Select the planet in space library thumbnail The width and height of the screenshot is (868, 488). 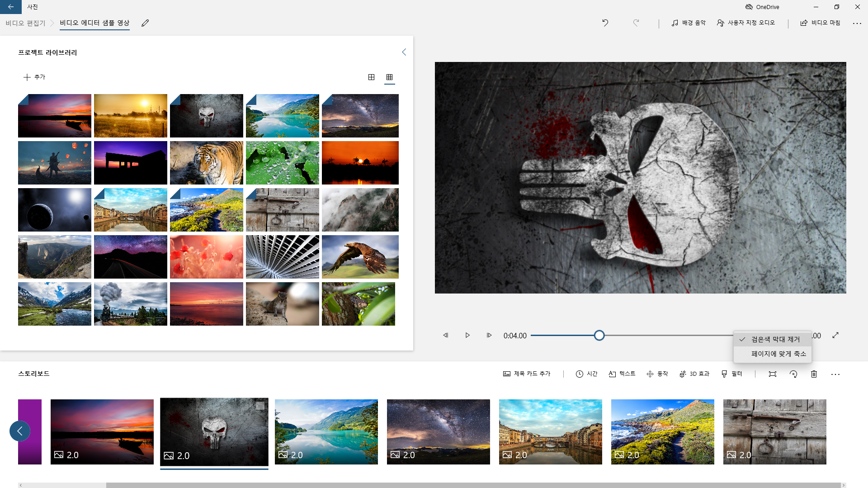point(55,210)
